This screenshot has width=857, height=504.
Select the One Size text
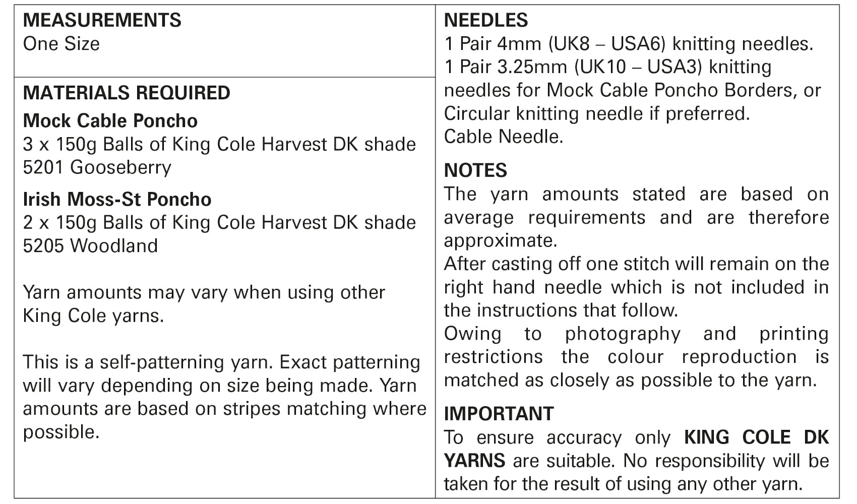tap(62, 44)
